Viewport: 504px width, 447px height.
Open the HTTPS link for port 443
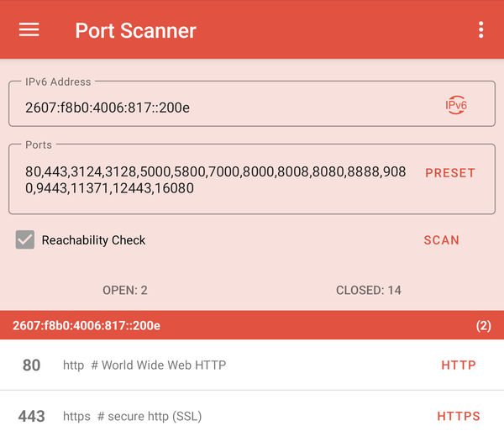[x=458, y=416]
